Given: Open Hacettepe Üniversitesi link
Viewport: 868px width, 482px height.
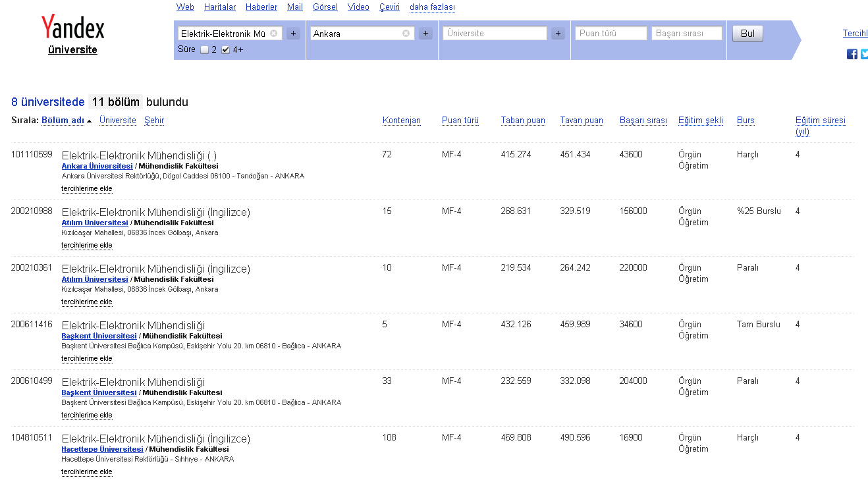Looking at the screenshot, I should point(102,450).
